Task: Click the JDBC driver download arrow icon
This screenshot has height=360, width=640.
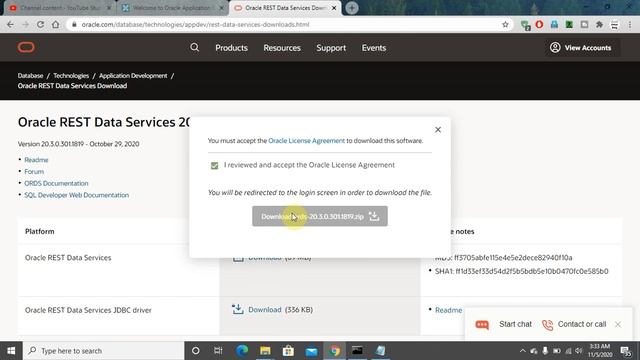Action: point(238,309)
